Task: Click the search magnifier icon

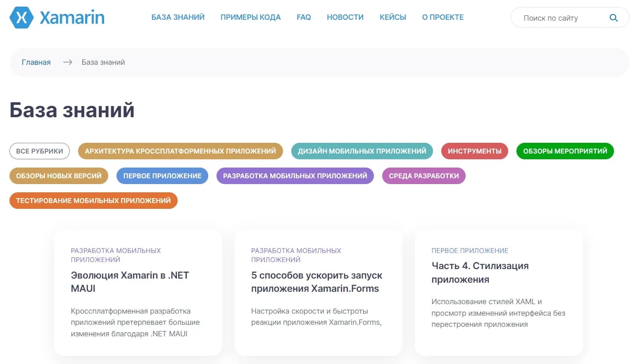Action: [614, 18]
